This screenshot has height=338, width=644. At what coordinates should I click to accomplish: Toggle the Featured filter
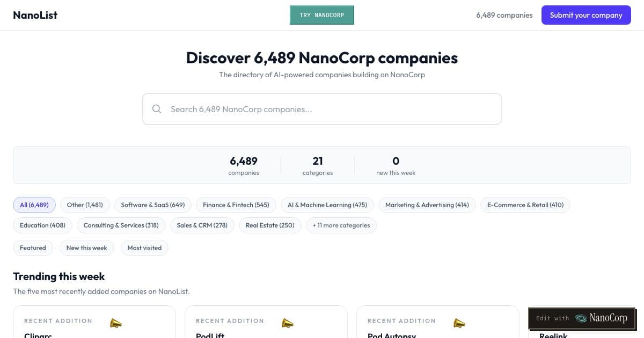[x=33, y=248]
